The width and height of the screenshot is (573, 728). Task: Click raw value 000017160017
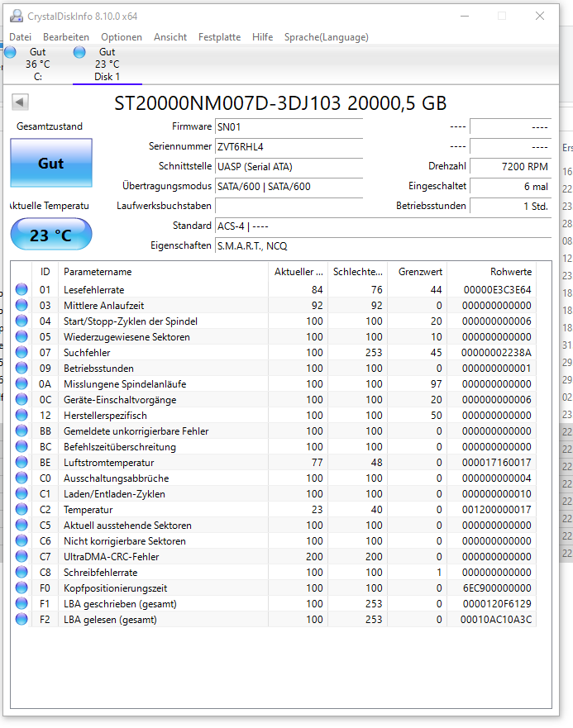click(496, 463)
